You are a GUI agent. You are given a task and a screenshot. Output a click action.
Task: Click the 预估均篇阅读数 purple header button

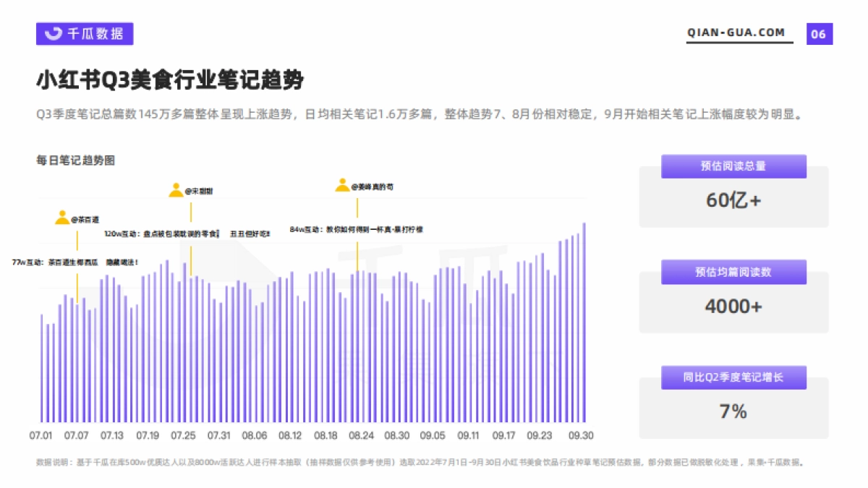(733, 272)
